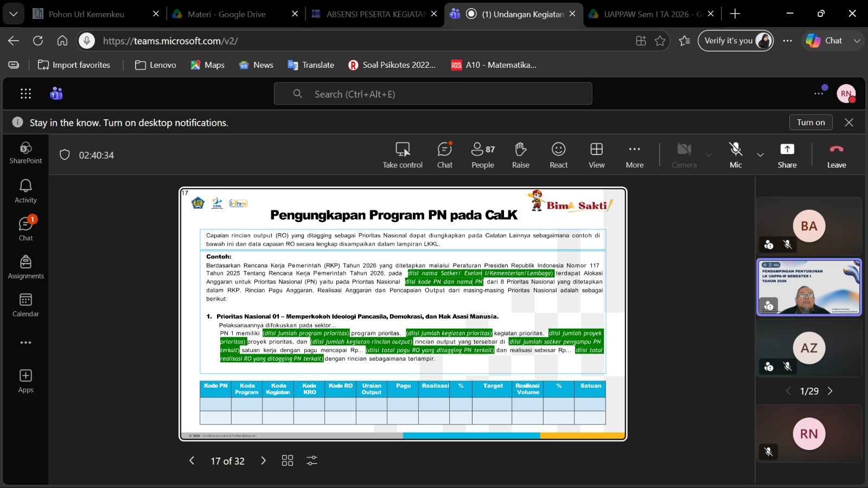Switch to ABSENSI PESERTA KEGIATAN tab
The height and width of the screenshot is (488, 868).
tap(374, 14)
